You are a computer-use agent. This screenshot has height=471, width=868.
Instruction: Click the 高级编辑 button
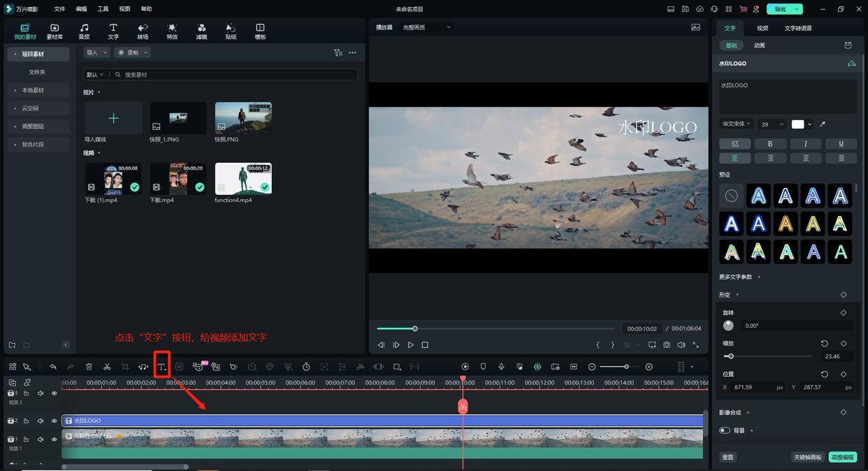843,457
